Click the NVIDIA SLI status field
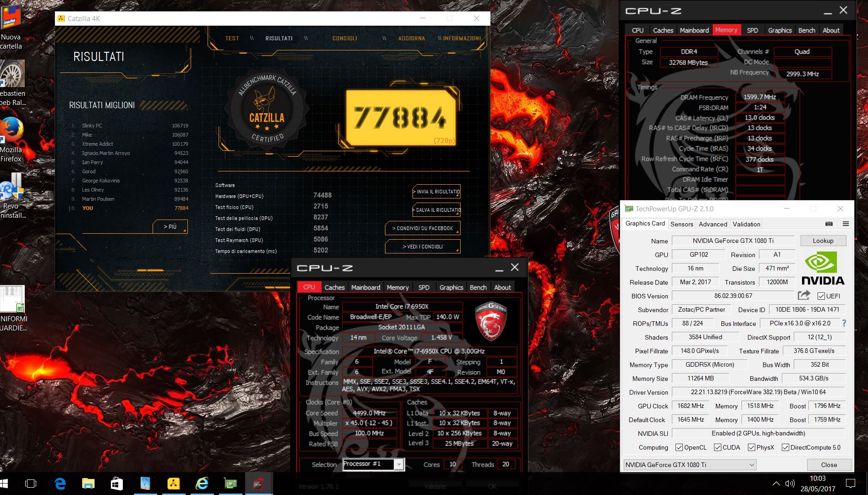The height and width of the screenshot is (495, 868). [758, 433]
